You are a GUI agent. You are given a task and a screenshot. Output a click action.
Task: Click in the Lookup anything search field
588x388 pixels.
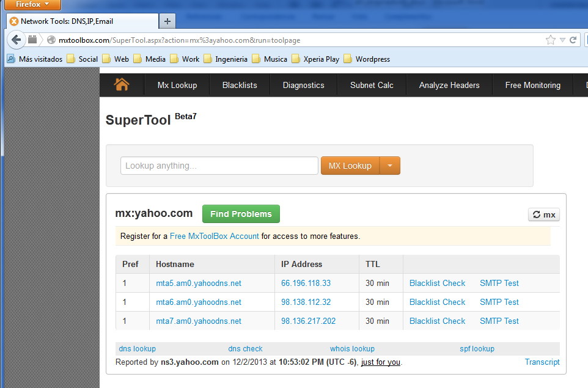(x=219, y=166)
